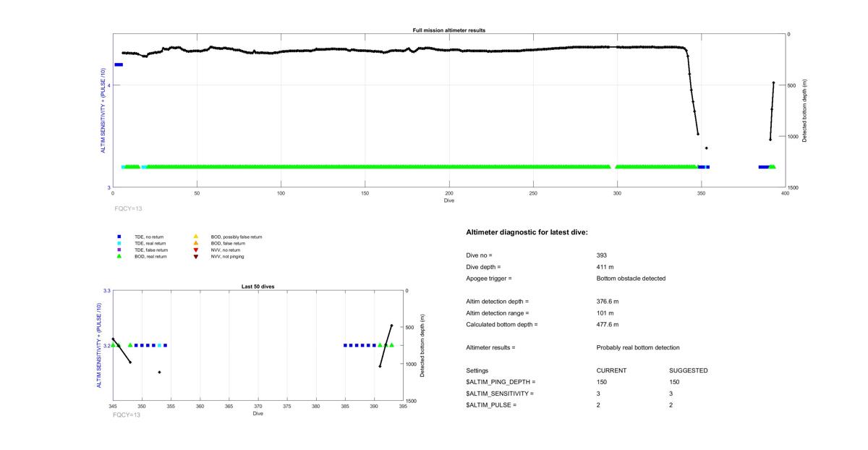The width and height of the screenshot is (868, 450).
Task: Click the 'Last 50 dives' plot title
Action: point(258,286)
